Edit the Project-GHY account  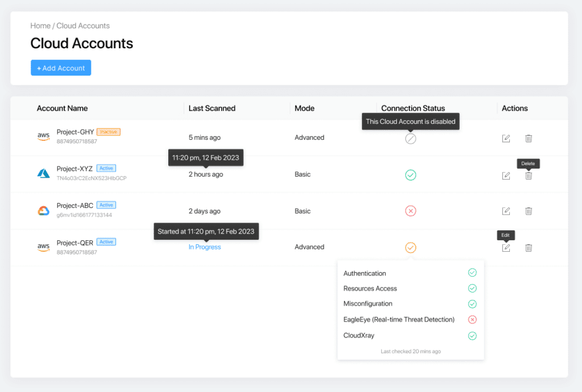[x=506, y=138]
